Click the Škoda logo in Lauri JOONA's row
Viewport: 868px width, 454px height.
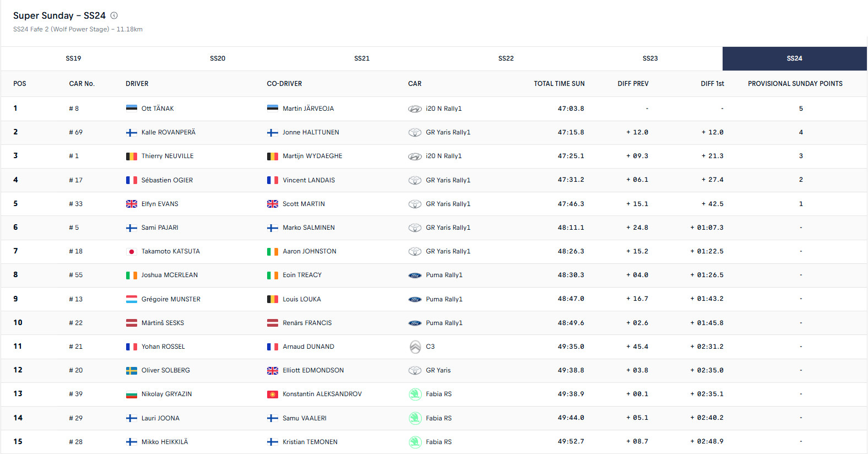(415, 418)
